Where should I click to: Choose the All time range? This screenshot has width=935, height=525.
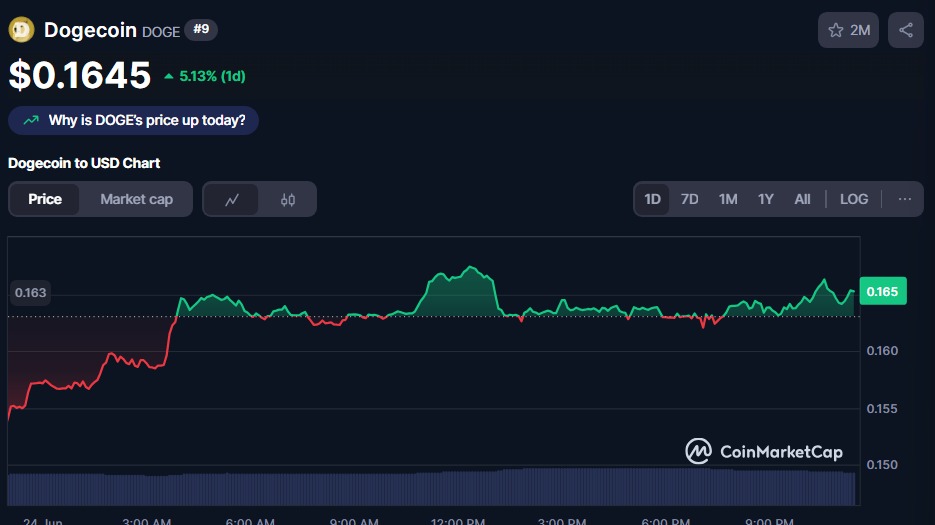tap(802, 199)
